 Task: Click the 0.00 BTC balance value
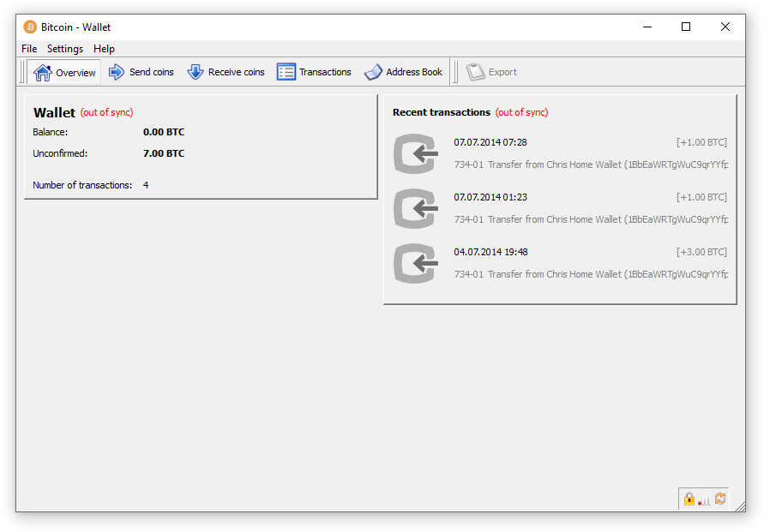coord(164,132)
